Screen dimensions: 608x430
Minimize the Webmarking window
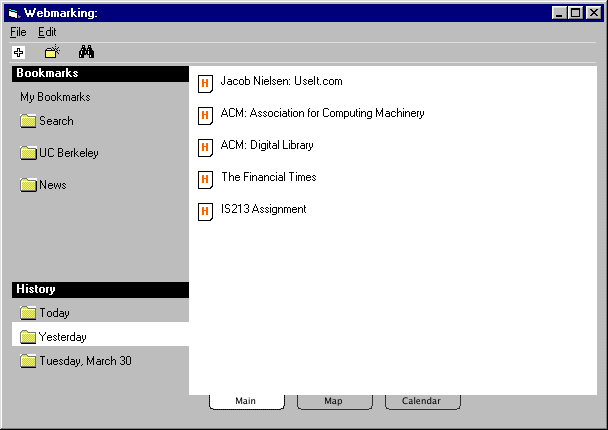point(559,13)
